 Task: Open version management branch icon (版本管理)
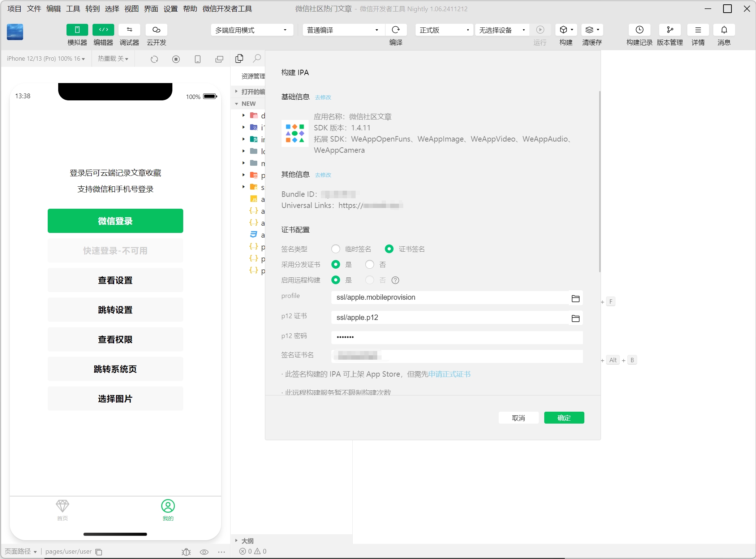[x=670, y=30]
